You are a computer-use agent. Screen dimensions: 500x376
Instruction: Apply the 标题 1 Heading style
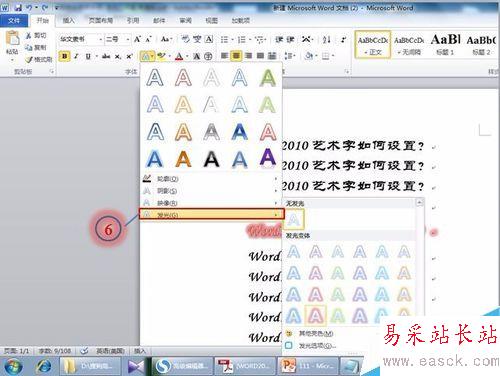coord(445,45)
